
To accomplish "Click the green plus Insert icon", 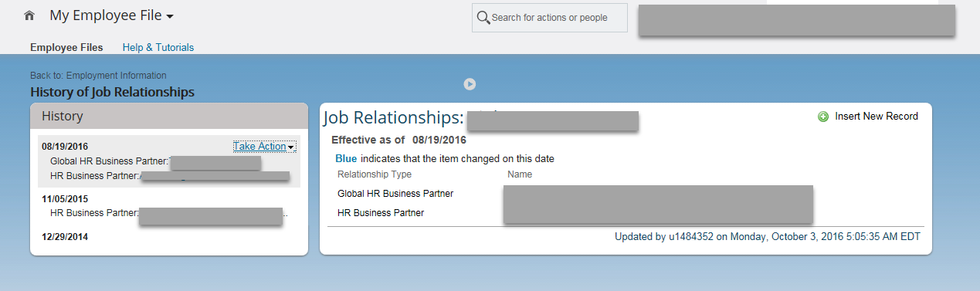I will point(823,117).
